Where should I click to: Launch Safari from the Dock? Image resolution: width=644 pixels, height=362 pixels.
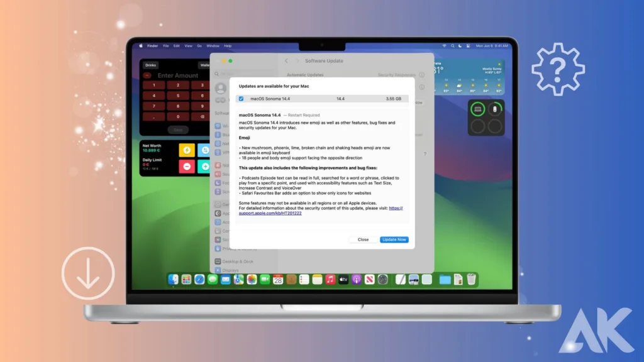[x=199, y=280]
